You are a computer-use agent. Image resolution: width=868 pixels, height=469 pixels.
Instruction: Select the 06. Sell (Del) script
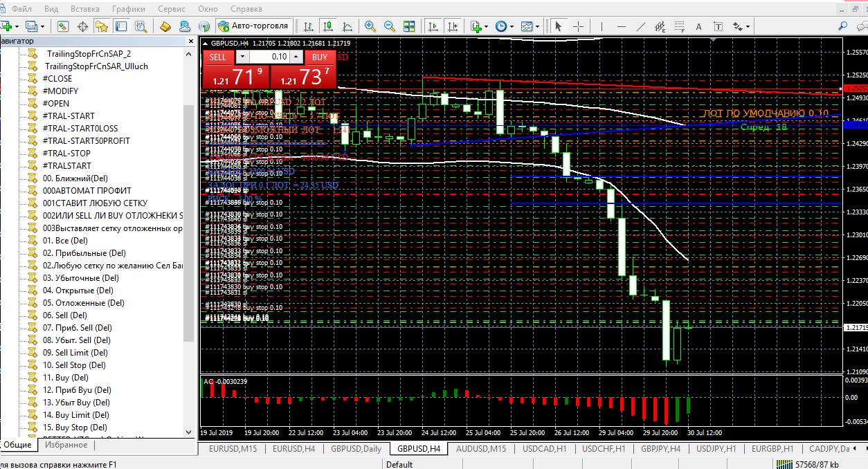click(64, 315)
